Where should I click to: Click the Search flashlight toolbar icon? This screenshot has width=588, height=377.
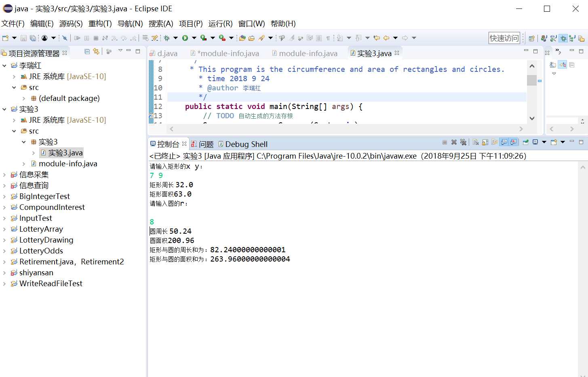pyautogui.click(x=261, y=38)
